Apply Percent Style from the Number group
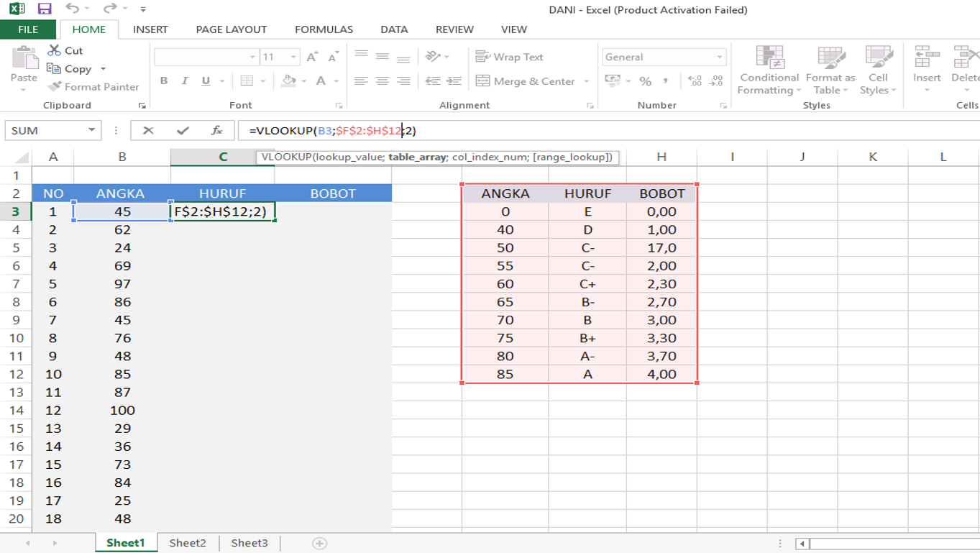 [645, 81]
